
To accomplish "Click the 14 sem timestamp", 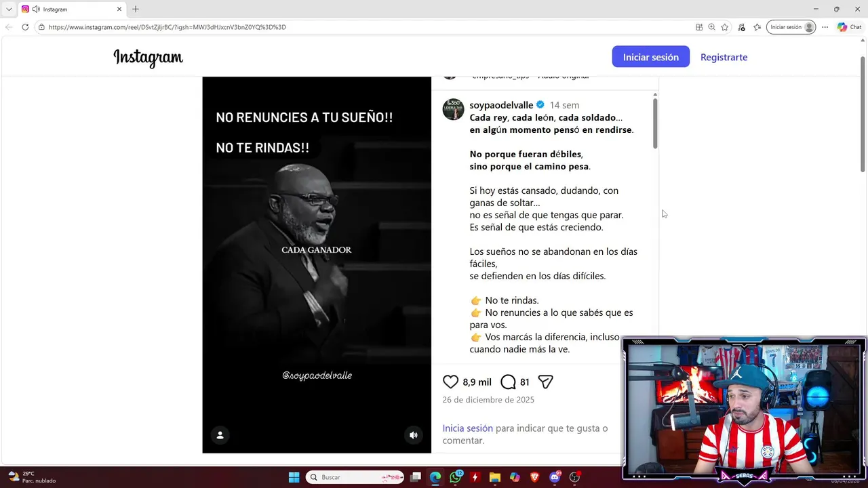I will tap(564, 105).
